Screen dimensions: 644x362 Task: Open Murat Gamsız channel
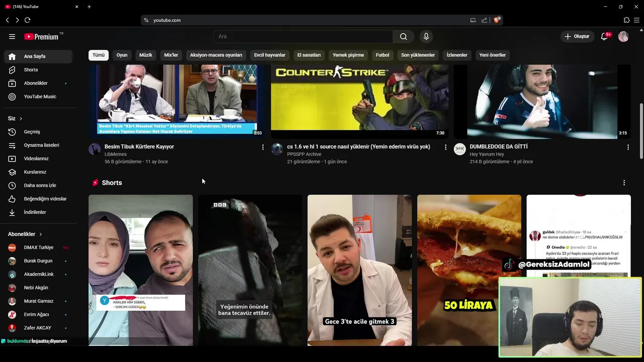[39, 301]
